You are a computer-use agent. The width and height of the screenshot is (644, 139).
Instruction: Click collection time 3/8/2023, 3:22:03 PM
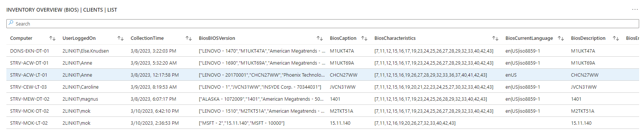tap(154, 51)
